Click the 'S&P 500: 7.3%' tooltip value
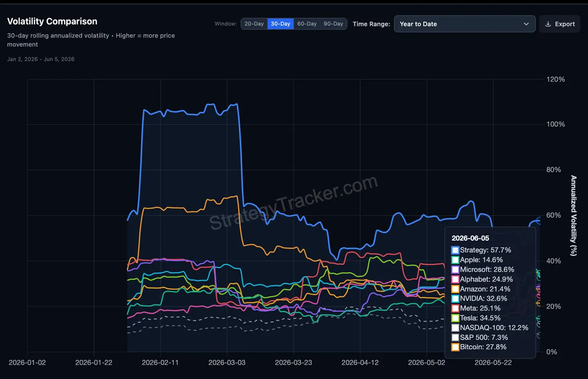Viewport: 588px width, 379px height. (x=484, y=337)
